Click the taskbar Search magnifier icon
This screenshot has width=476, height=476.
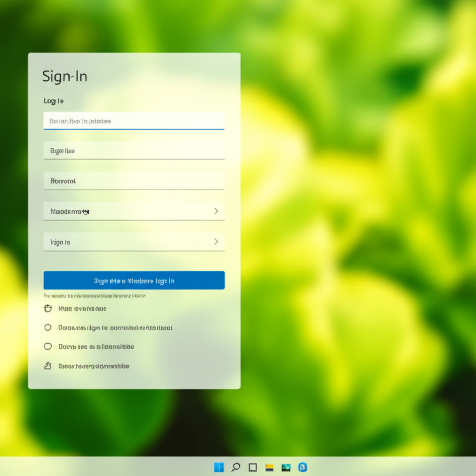236,467
